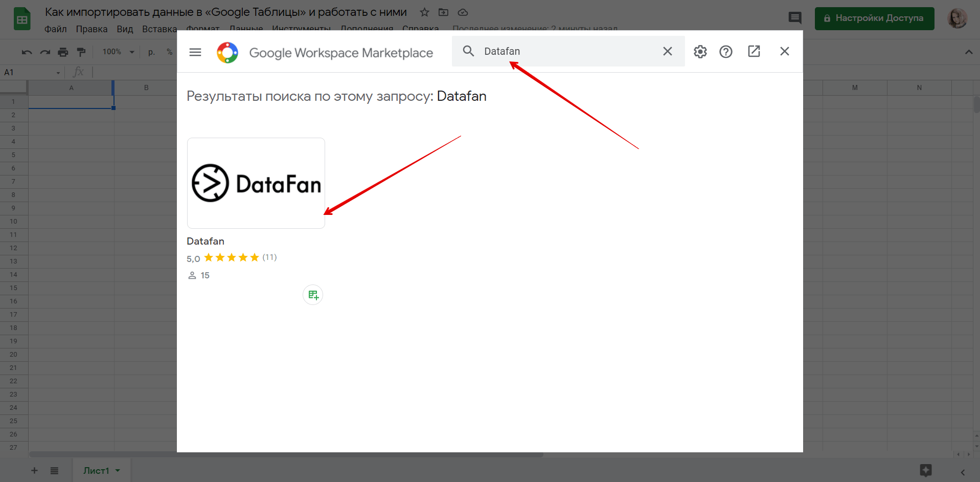Screen dimensions: 980x482
Task: Star this spreadsheet document
Action: (x=424, y=12)
